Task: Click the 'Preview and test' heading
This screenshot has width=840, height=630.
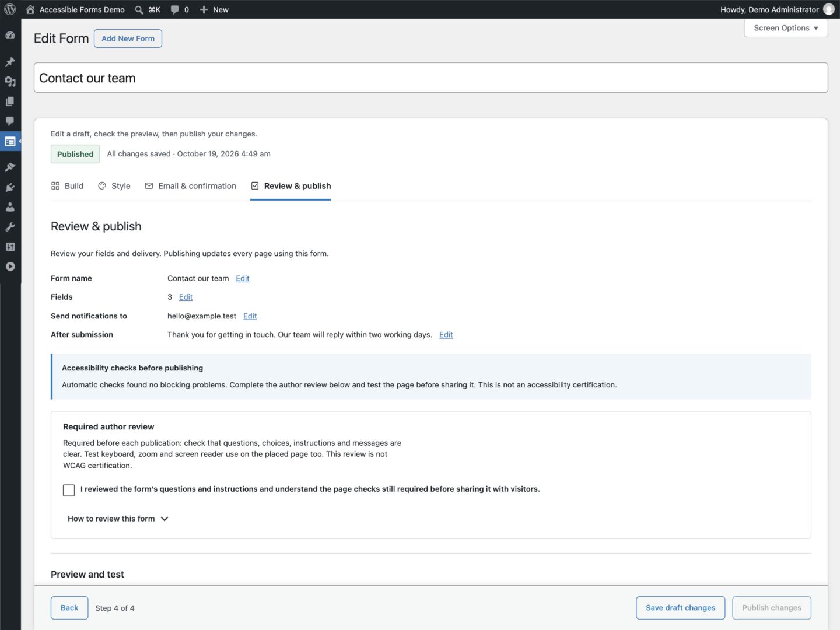Action: [87, 575]
